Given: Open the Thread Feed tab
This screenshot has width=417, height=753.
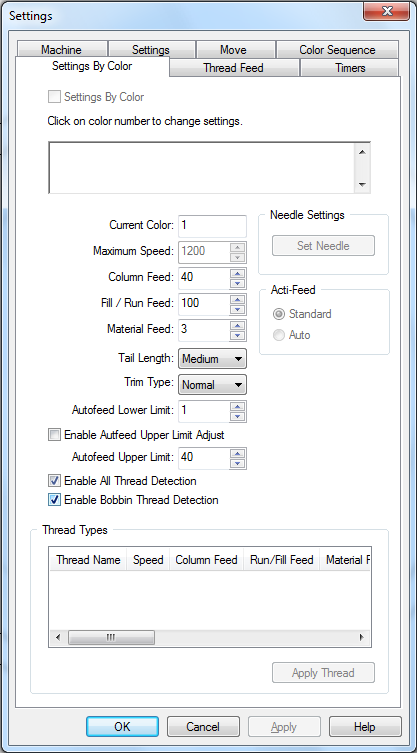Looking at the screenshot, I should 233,68.
